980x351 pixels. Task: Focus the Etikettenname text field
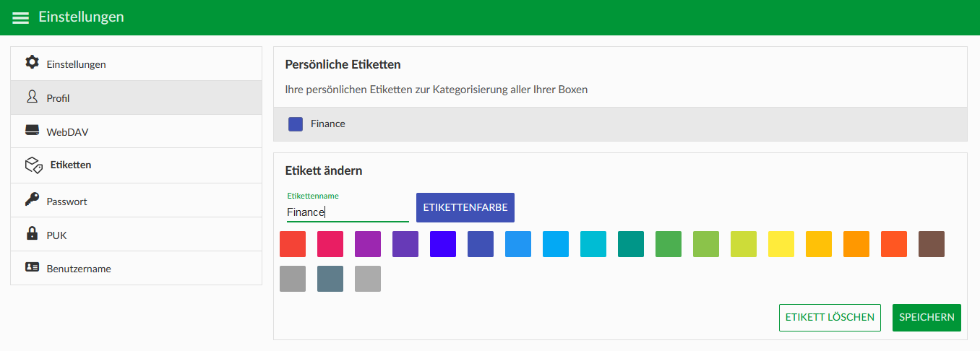(x=348, y=212)
